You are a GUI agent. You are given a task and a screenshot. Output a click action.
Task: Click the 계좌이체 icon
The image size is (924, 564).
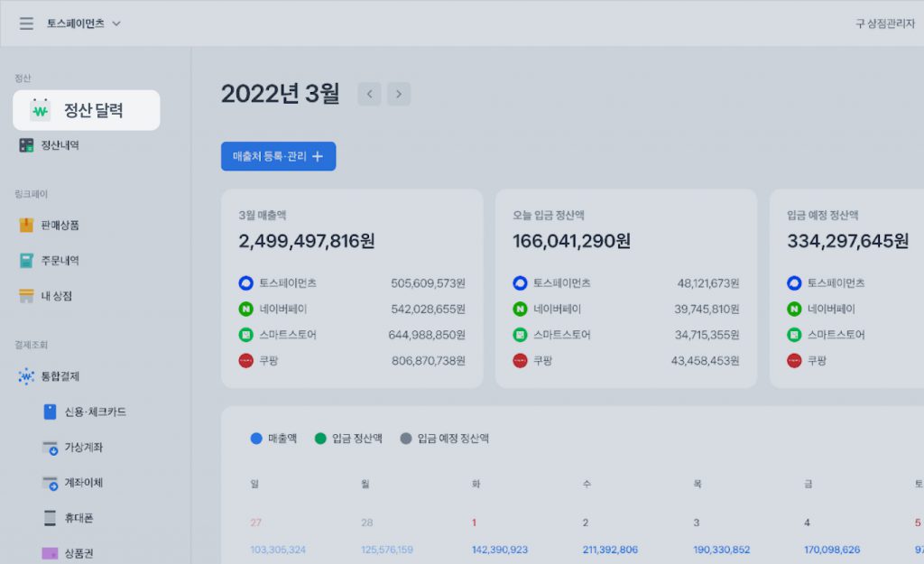51,483
